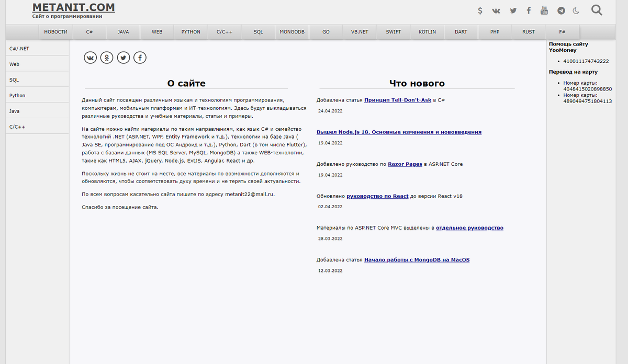Click the Помощь сайту YooMoney heading
Screen dimensions: 628x364
(x=568, y=47)
